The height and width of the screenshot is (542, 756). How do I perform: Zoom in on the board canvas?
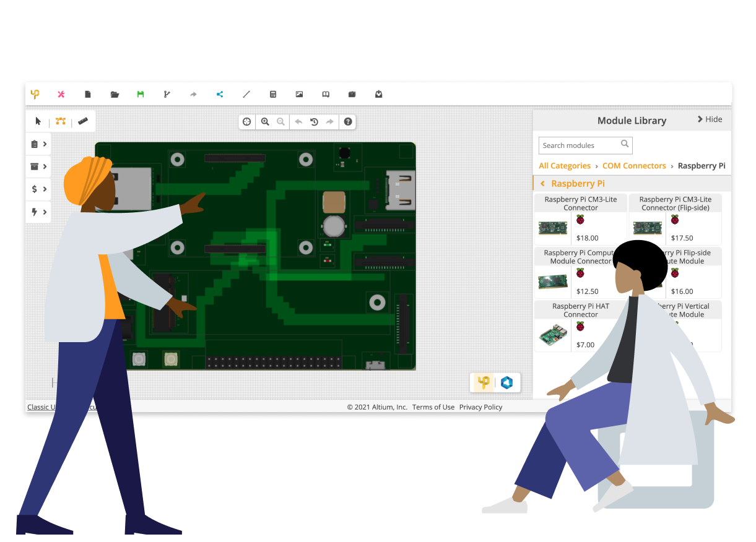[x=265, y=122]
